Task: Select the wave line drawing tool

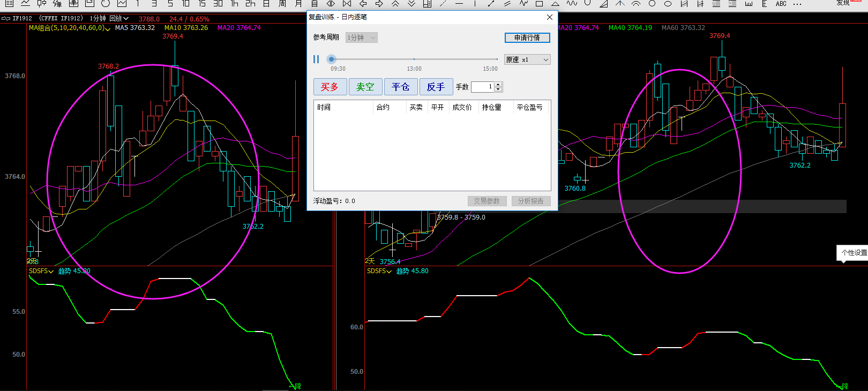Action: (572, 3)
